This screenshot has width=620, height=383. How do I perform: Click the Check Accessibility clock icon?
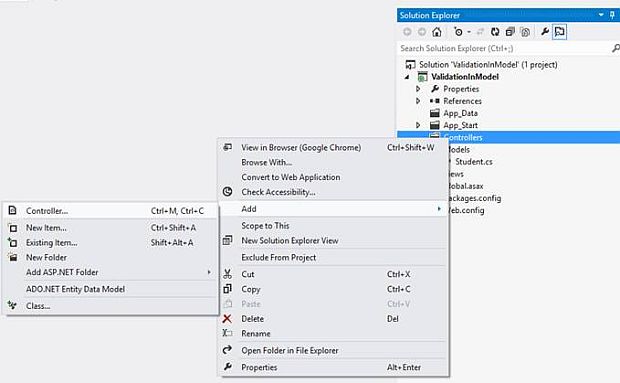click(227, 192)
